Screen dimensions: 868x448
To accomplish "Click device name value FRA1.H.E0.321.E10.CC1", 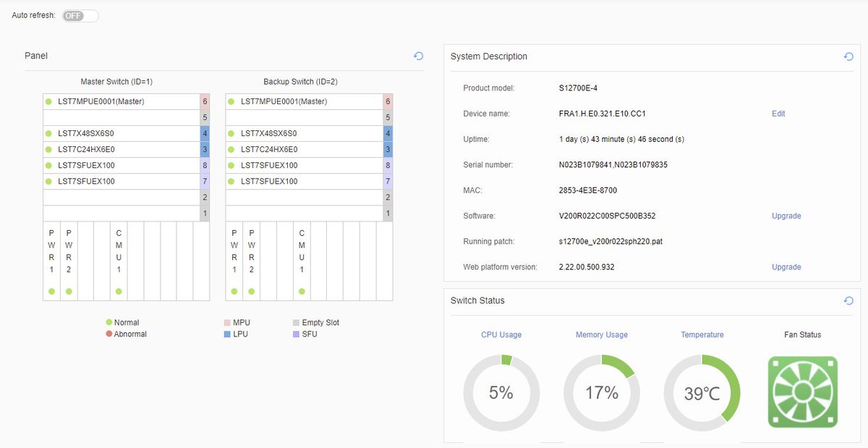I will (603, 114).
